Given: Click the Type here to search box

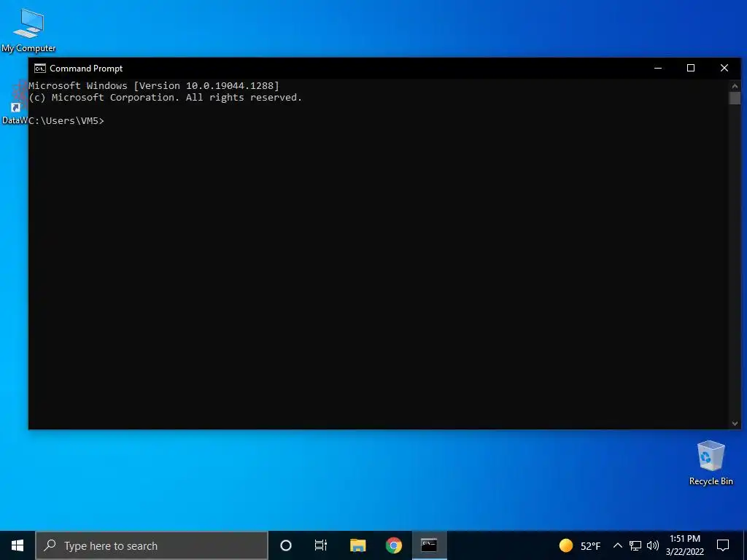Looking at the screenshot, I should tap(152, 545).
